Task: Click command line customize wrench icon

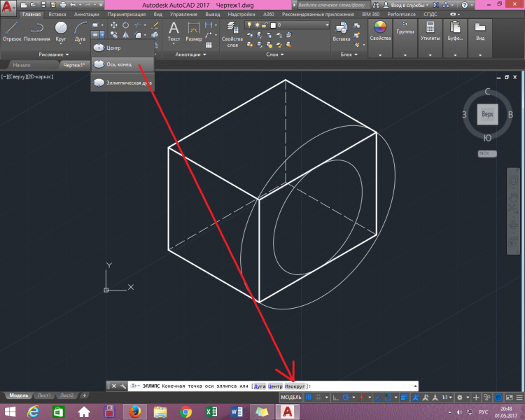Action: [x=123, y=386]
